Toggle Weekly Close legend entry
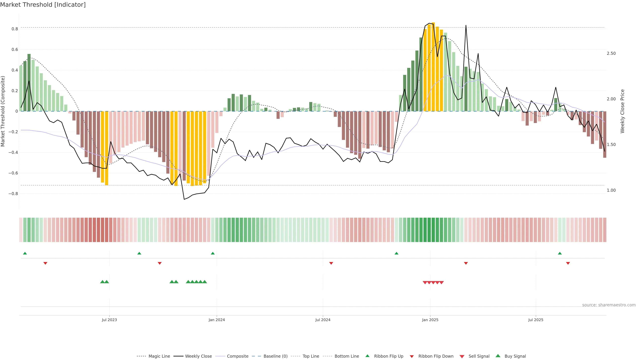 [198, 356]
